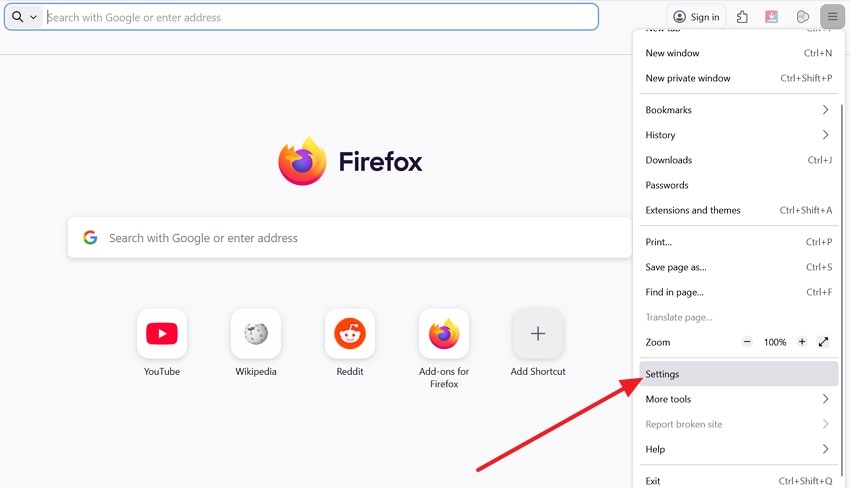Click the Wikipedia label under its tile

point(256,371)
